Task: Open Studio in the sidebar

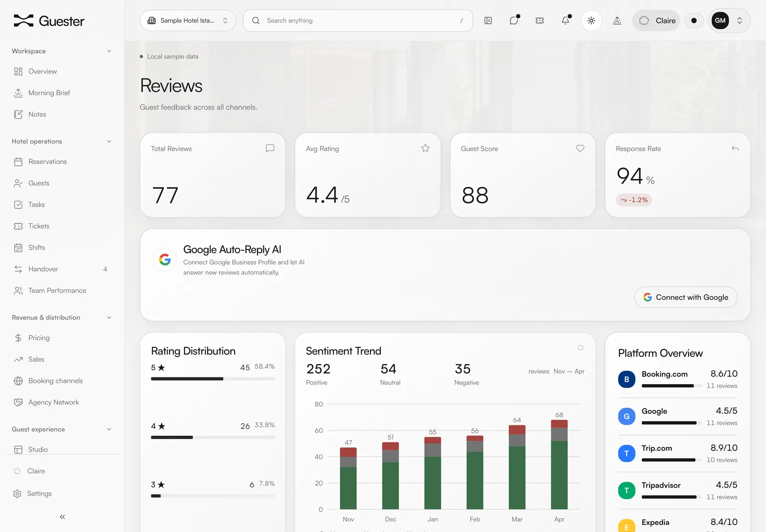Action: [62, 450]
